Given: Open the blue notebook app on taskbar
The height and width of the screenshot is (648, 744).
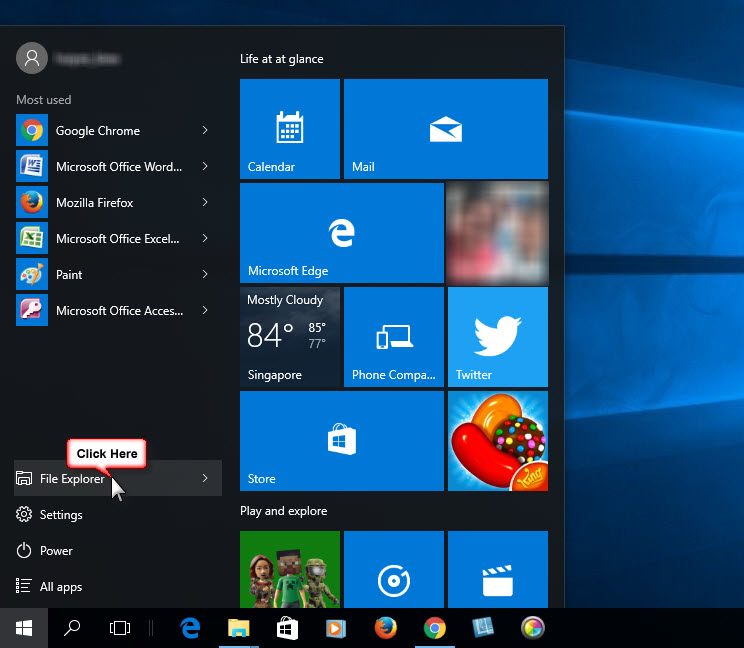Looking at the screenshot, I should [x=484, y=628].
